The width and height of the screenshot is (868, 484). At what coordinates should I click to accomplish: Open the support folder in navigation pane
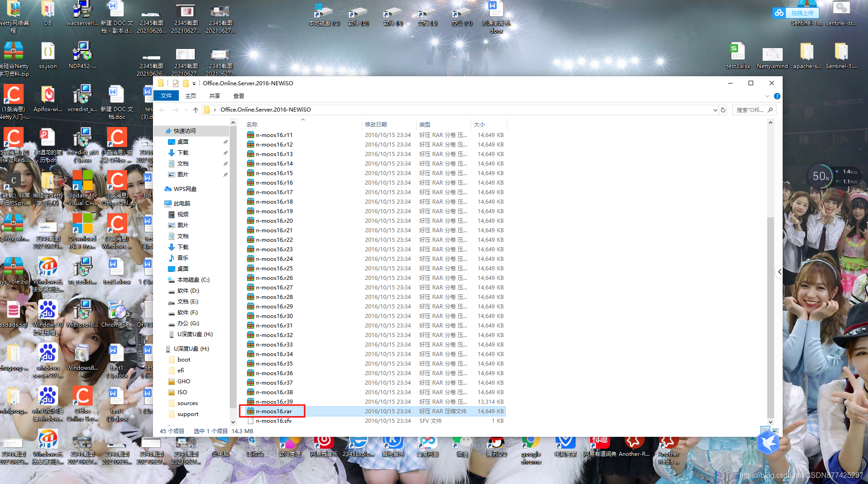tap(187, 414)
